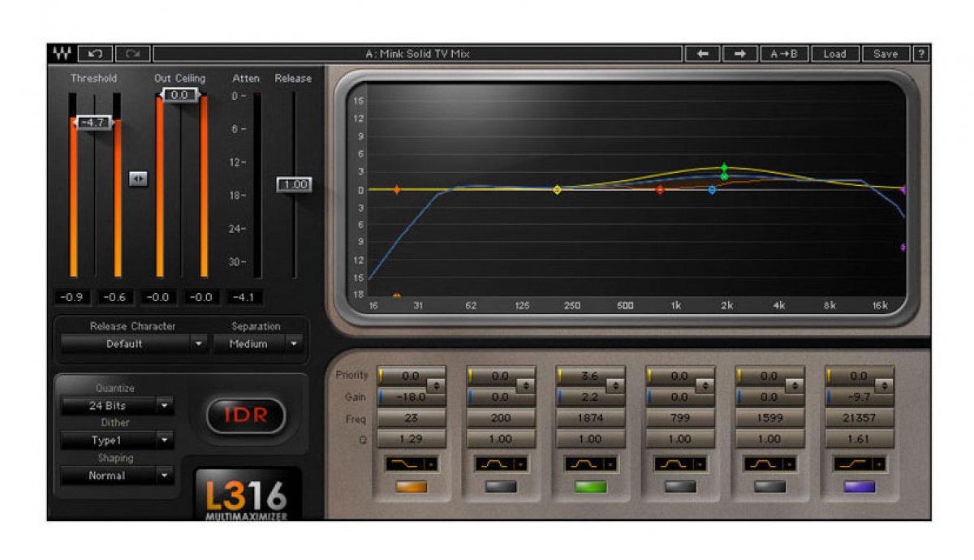Click the purple marker at the 9 dB level
The height and width of the screenshot is (560, 974).
coord(903,247)
